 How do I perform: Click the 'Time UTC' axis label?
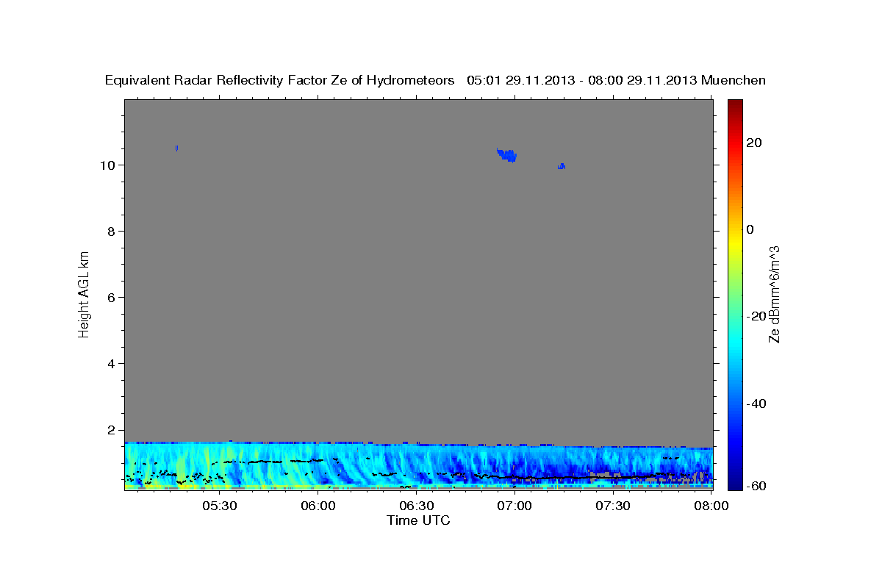tap(418, 520)
